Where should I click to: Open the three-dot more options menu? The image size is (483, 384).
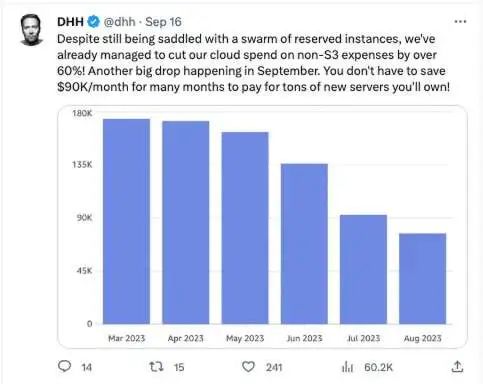(460, 22)
